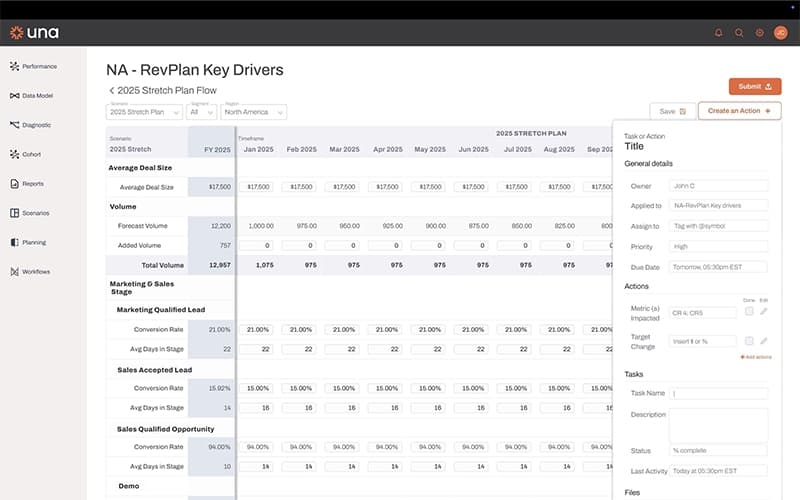Click the Task Name input field
Screen dimensions: 800x500
tap(718, 393)
